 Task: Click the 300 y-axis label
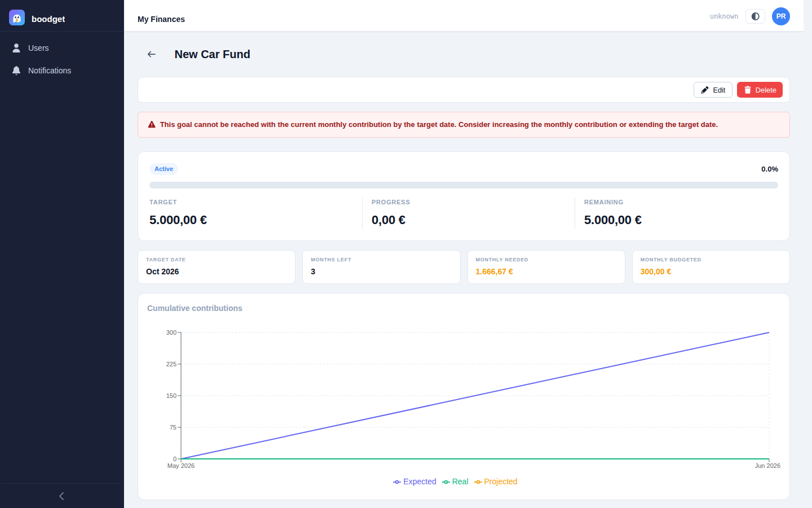coord(171,332)
